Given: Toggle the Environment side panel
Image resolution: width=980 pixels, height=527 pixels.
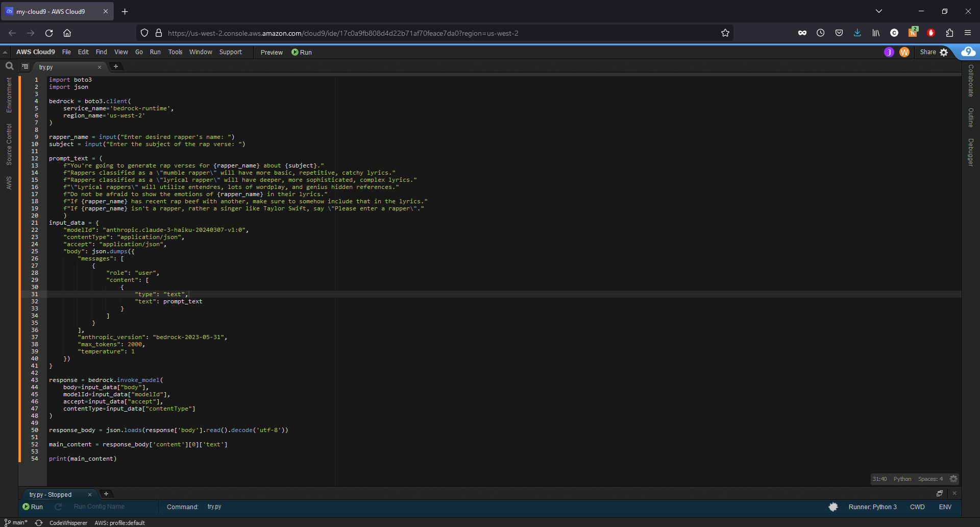Looking at the screenshot, I should 9,95.
